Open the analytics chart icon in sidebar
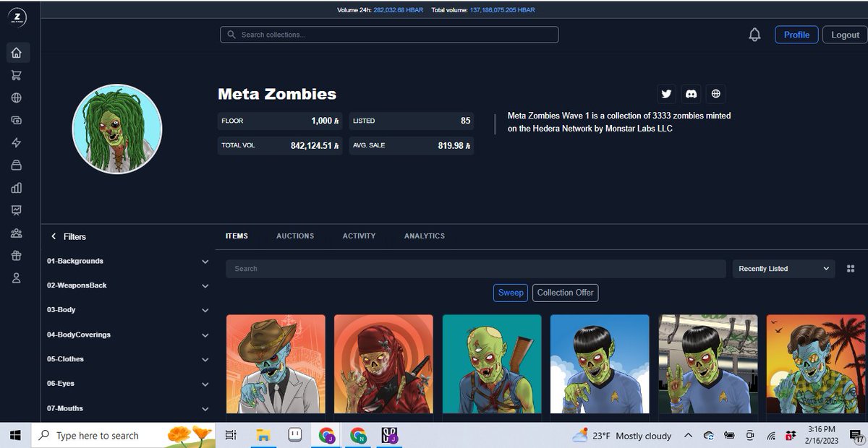868x448 pixels. [17, 188]
